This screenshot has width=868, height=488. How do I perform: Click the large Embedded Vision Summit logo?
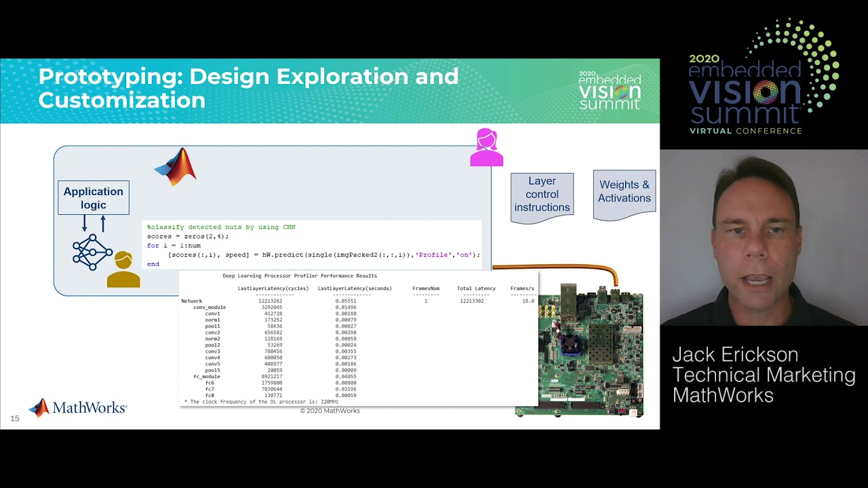764,77
